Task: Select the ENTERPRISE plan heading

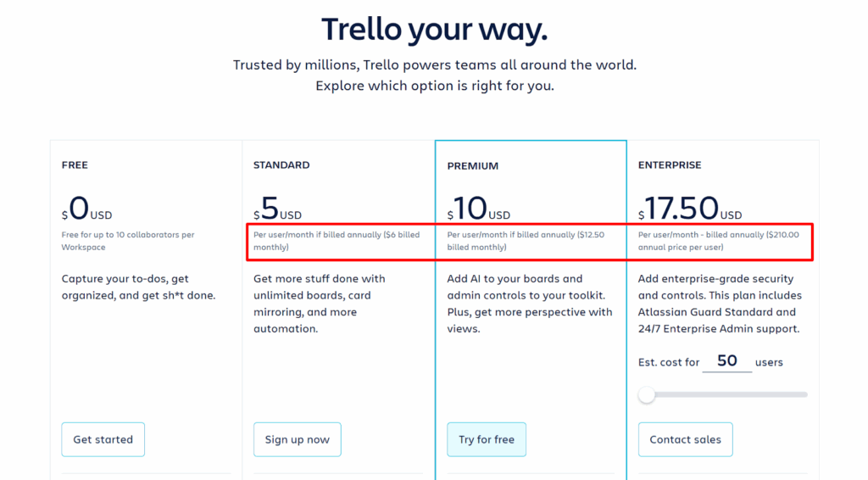Action: click(x=670, y=165)
